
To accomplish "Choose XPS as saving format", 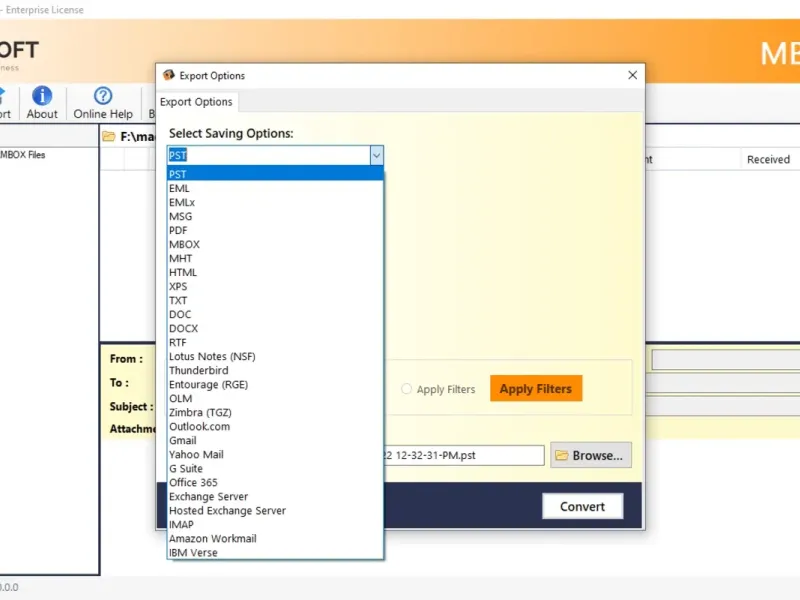I will click(x=275, y=286).
